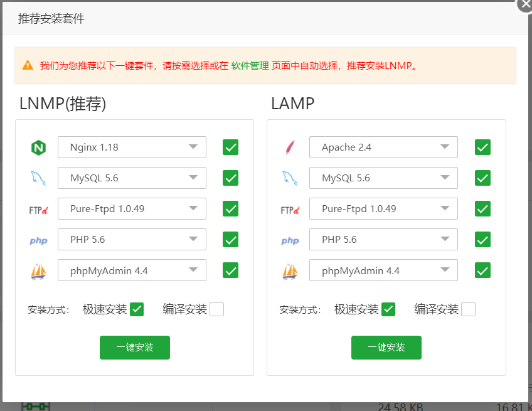Click the orange warning triangle icon

[x=28, y=65]
